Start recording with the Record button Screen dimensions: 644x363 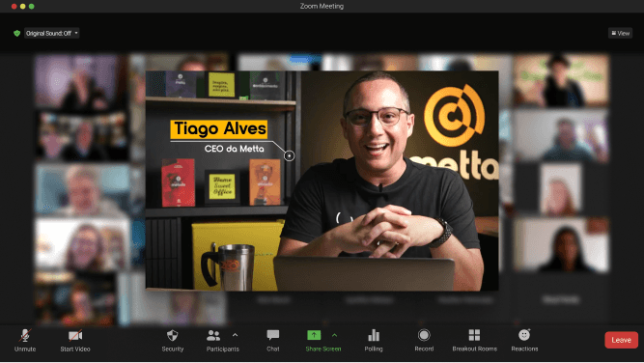(424, 341)
